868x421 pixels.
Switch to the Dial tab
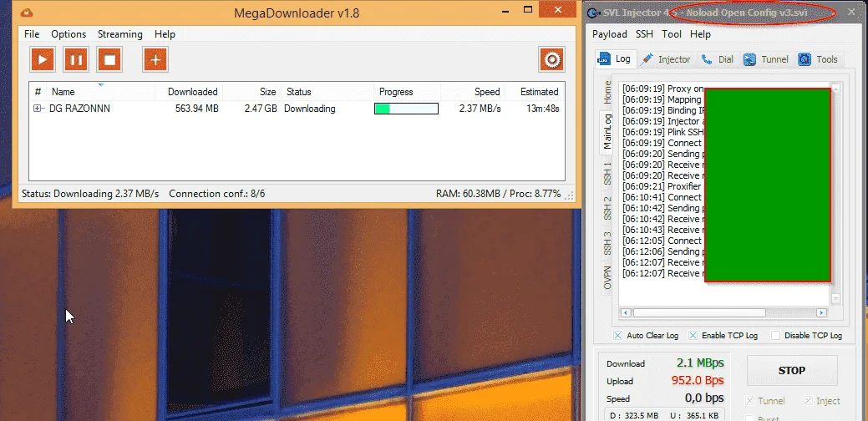[x=718, y=59]
